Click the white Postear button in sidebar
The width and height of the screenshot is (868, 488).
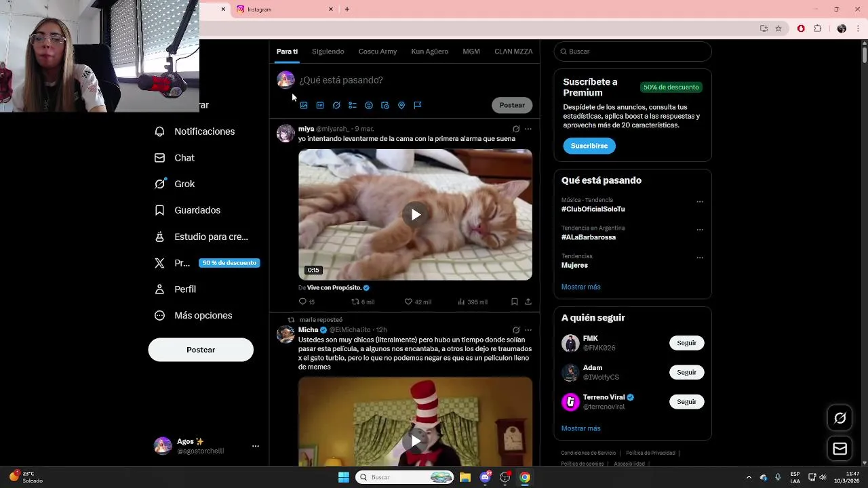[201, 350]
